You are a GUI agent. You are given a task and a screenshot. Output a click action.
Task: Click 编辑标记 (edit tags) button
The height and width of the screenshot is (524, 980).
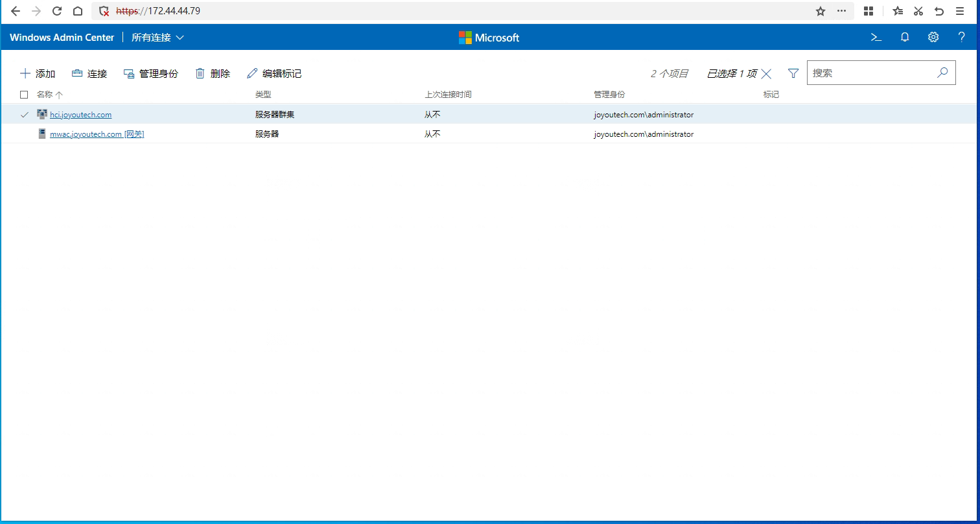pos(274,74)
